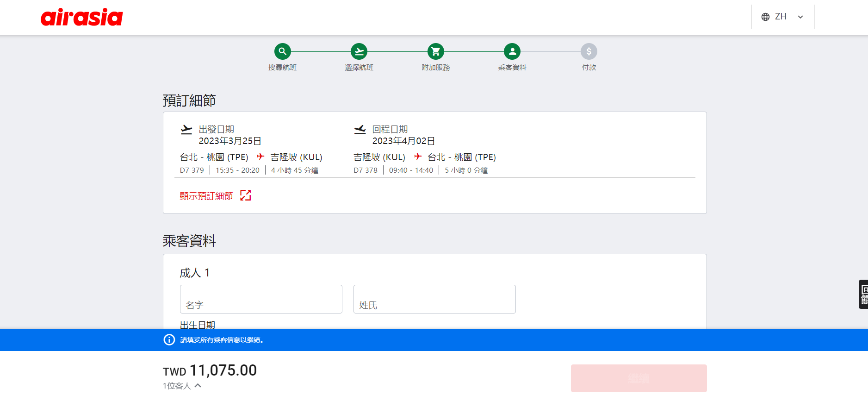868x395 pixels.
Task: Click flight number D7 379
Action: (192, 170)
